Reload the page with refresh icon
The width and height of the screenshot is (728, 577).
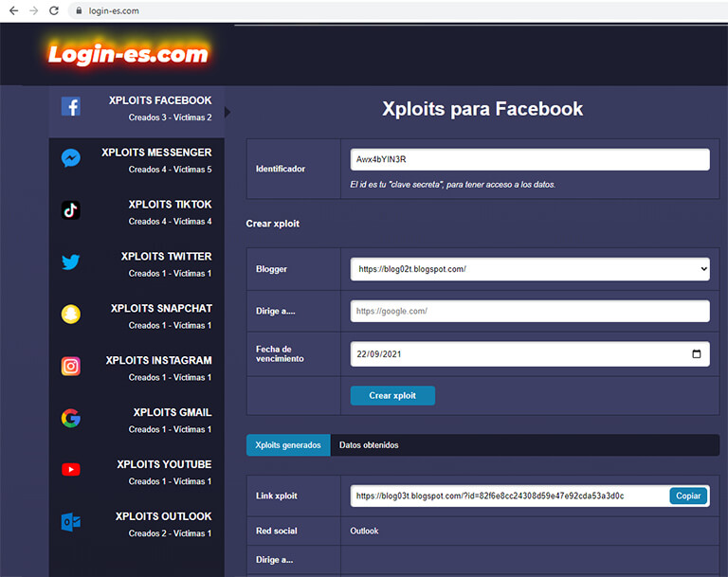click(54, 10)
